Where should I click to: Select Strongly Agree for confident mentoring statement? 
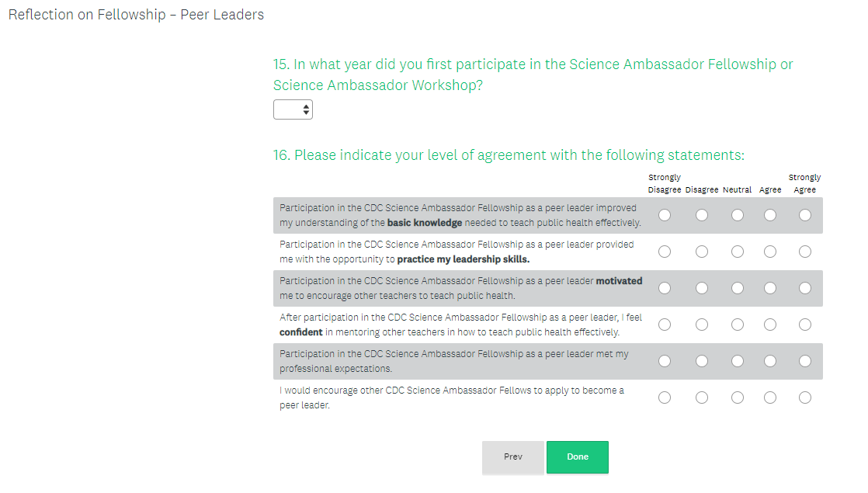(x=805, y=325)
